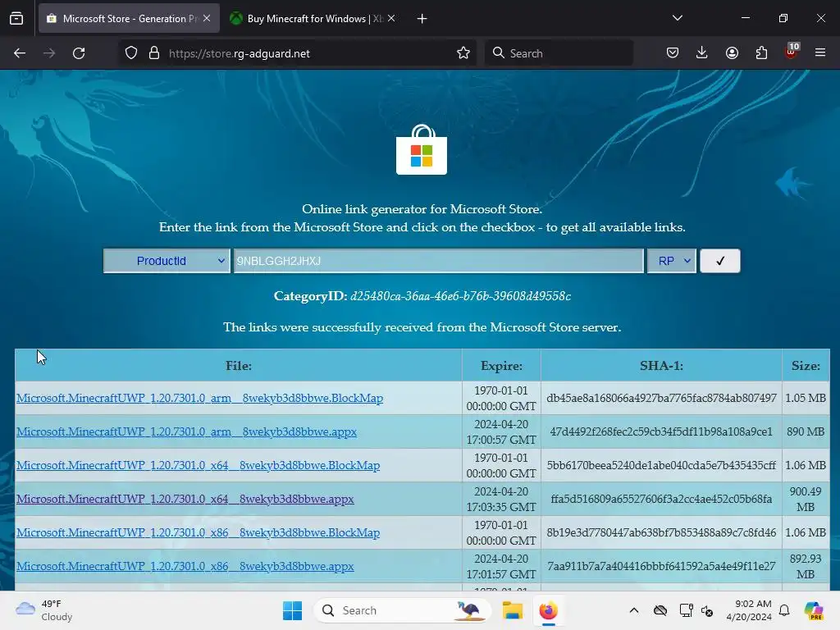Click the 1.05 MB size cell
This screenshot has height=630, width=840.
point(806,398)
